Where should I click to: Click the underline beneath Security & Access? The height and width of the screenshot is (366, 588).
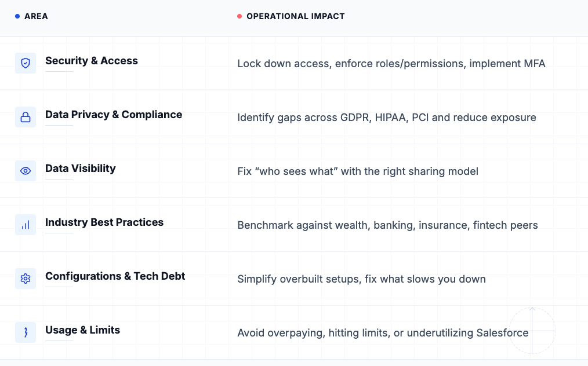pos(58,72)
